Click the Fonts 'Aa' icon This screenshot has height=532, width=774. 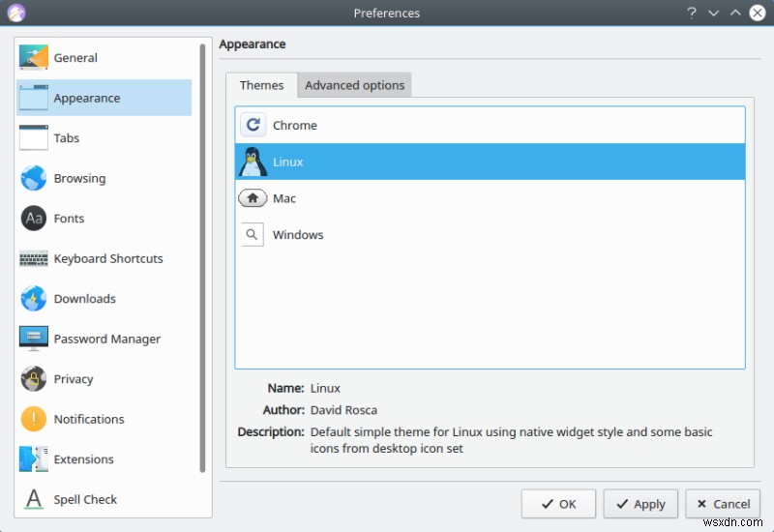pyautogui.click(x=34, y=219)
